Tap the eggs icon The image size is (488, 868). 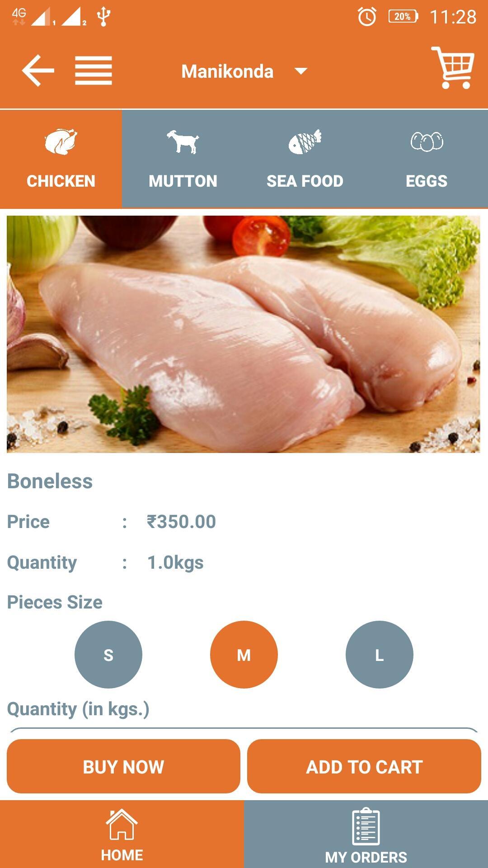427,142
